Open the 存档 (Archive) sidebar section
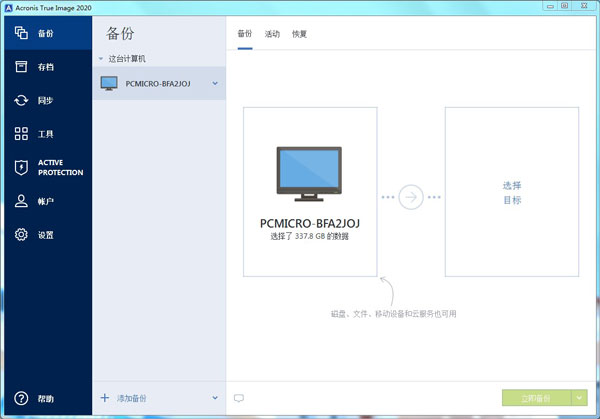Image resolution: width=600 pixels, height=419 pixels. click(45, 67)
